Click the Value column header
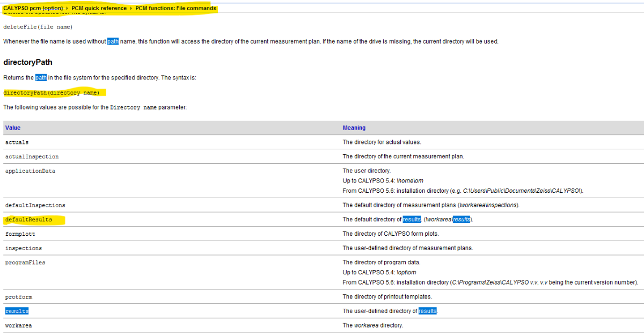Viewport: 644px width, 334px height. [13, 128]
